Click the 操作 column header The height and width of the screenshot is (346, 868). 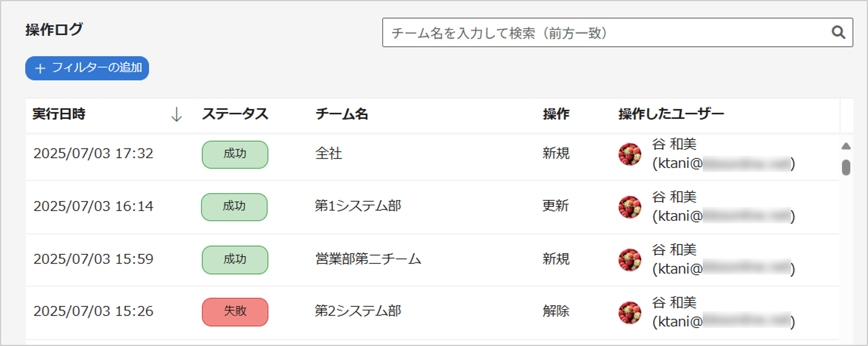point(556,114)
